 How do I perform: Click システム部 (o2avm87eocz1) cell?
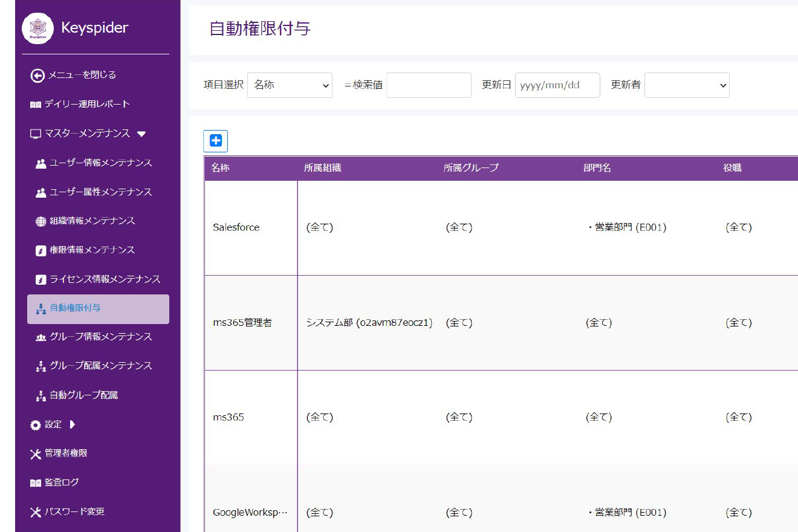369,323
